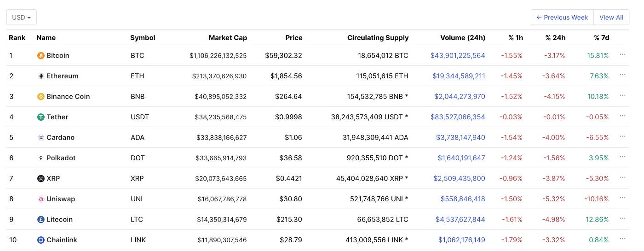Click the Chainlink coin logo icon
The image size is (644, 251).
(41, 240)
